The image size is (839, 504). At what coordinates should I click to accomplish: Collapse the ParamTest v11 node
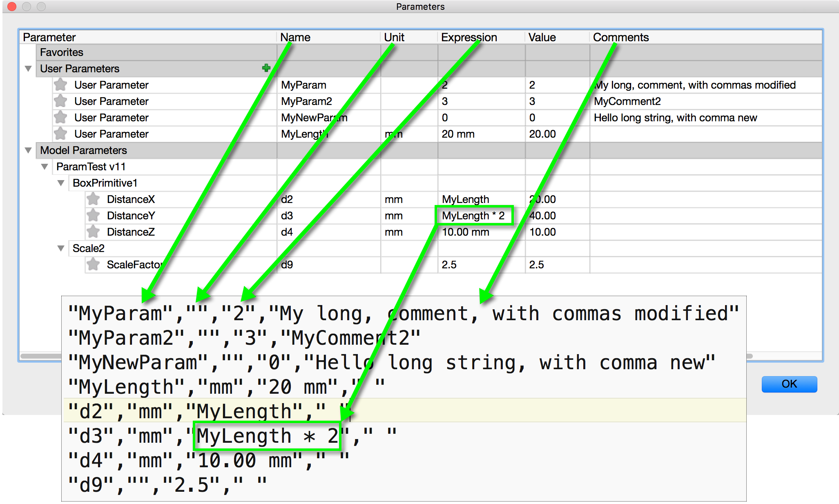(45, 167)
